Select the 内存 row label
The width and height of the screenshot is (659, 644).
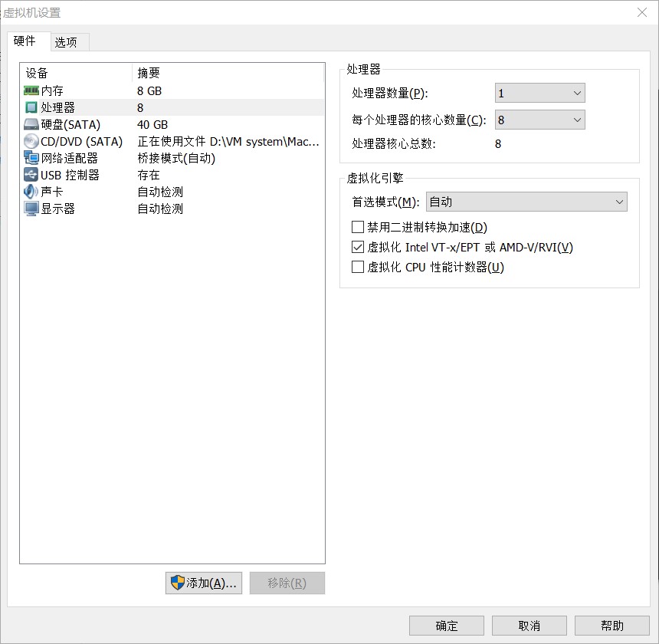click(x=52, y=90)
